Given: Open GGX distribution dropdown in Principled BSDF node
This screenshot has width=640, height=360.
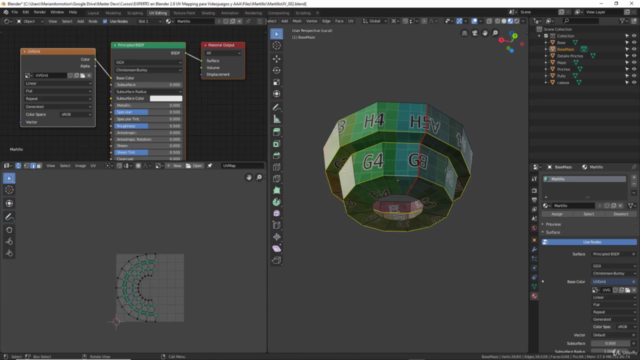Looking at the screenshot, I should tap(149, 62).
